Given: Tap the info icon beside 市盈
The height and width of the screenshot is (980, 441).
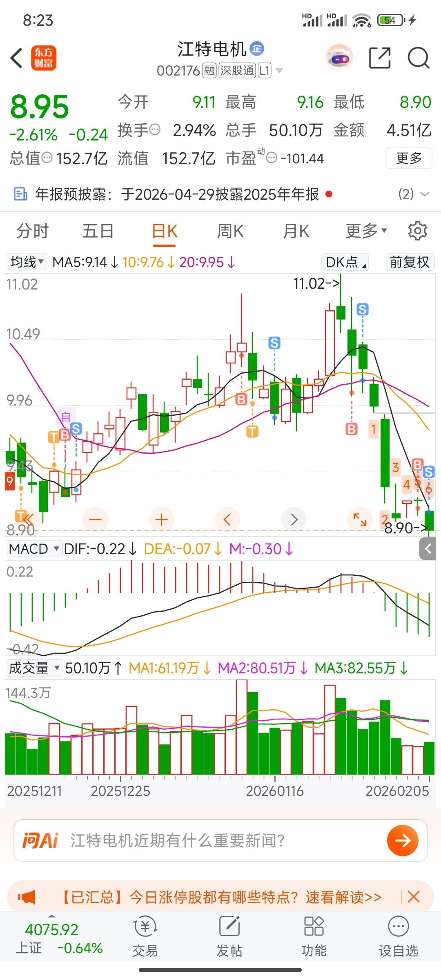Looking at the screenshot, I should pyautogui.click(x=272, y=158).
